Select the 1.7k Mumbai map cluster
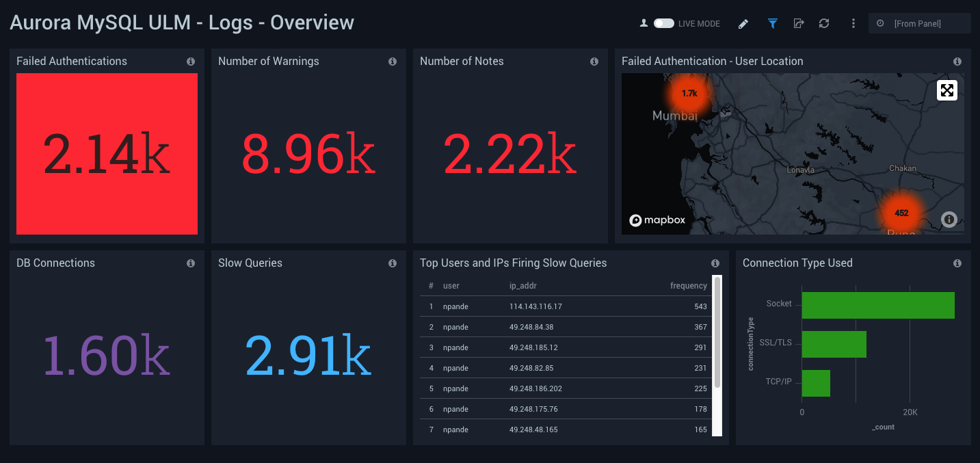 pos(689,93)
